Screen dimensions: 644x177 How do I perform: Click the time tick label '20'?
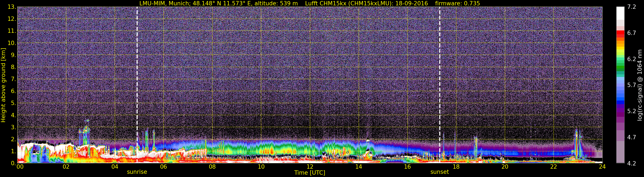[x=505, y=167]
